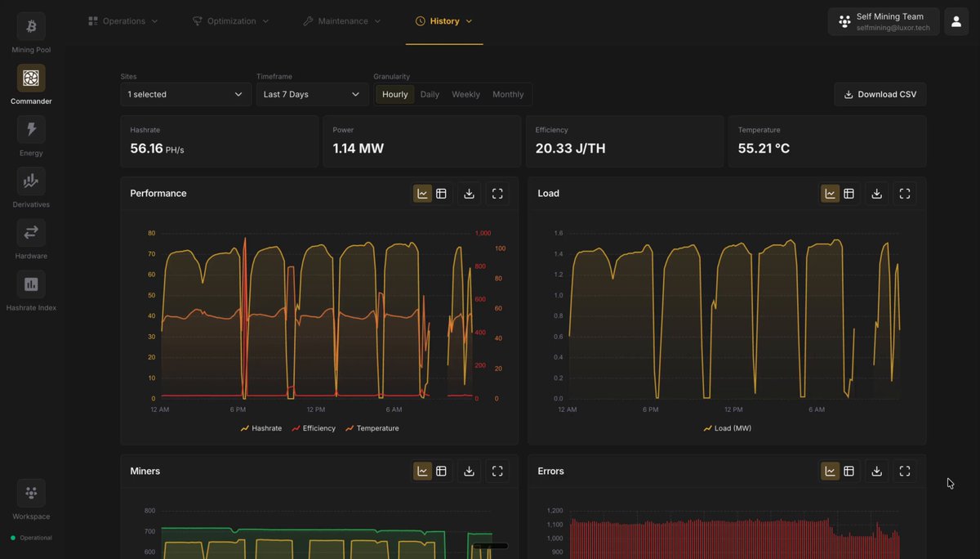This screenshot has height=559, width=980.
Task: Switch Errors panel to chart view
Action: click(830, 471)
